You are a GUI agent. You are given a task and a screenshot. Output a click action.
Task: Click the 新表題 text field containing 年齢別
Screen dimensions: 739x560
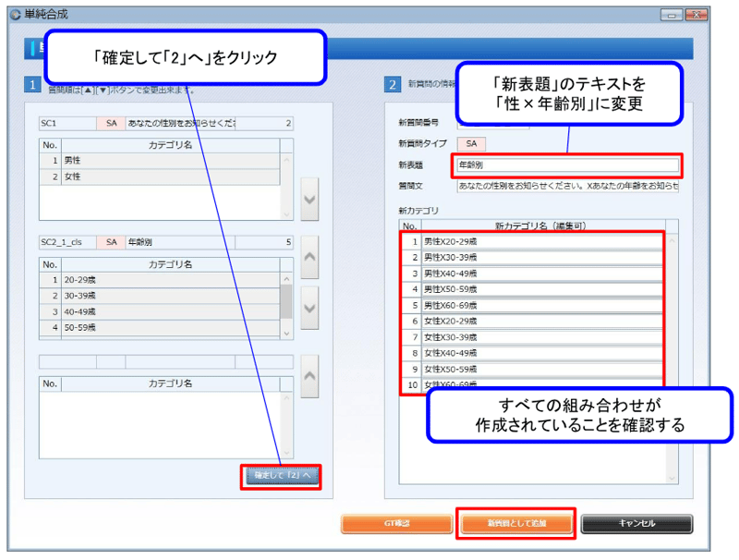coord(566,166)
